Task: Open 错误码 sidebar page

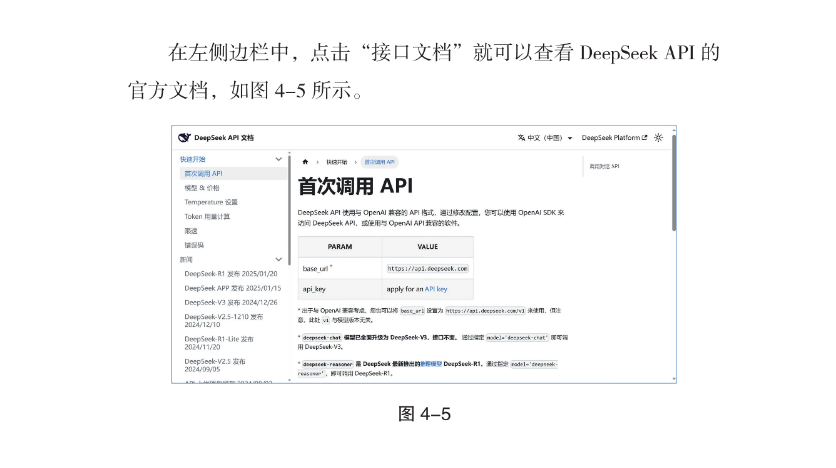Action: 194,245
